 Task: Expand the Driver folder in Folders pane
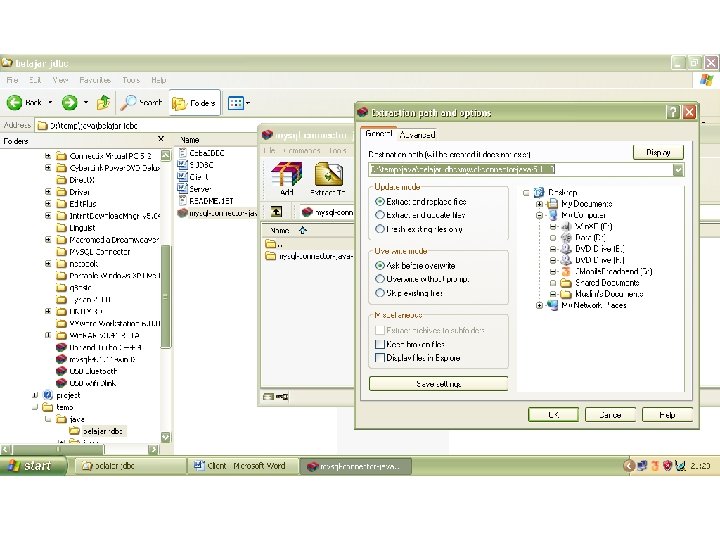pos(48,191)
